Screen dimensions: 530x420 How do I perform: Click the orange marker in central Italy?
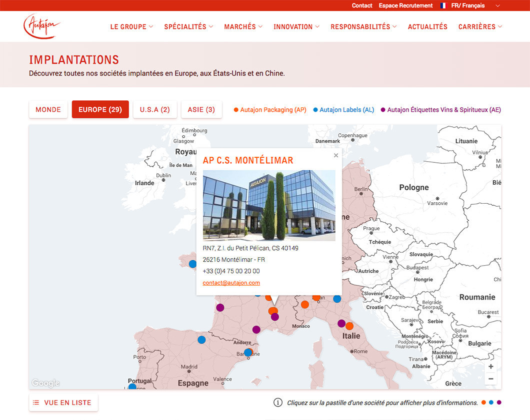[x=350, y=326]
